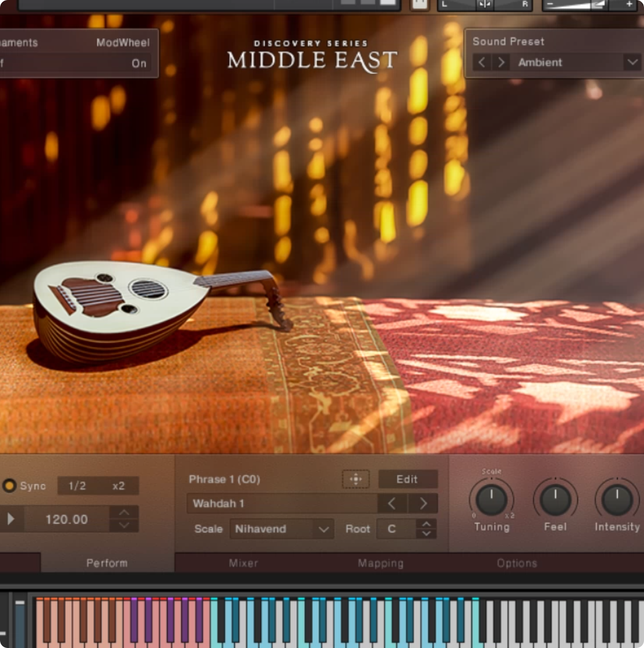
Task: Increase tempo with the up arrow
Action: 124,512
